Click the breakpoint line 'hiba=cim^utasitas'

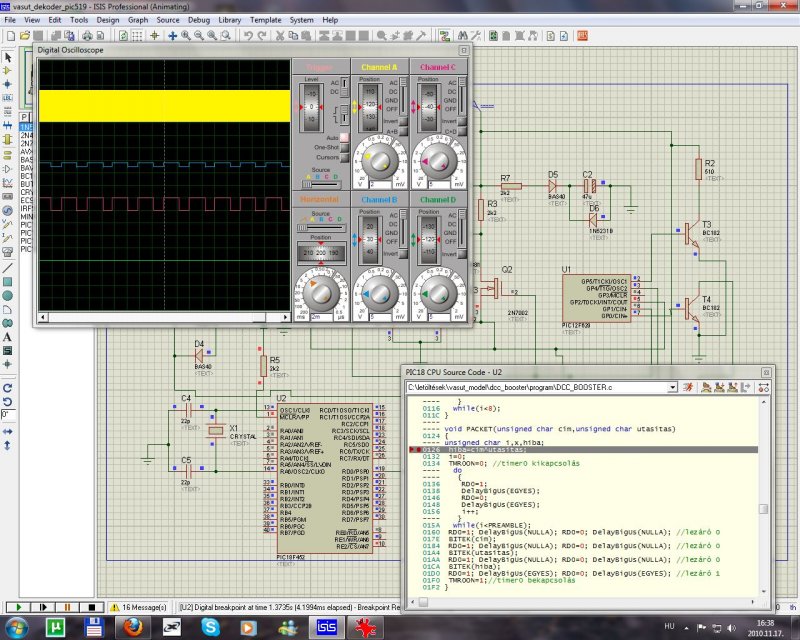coord(487,450)
